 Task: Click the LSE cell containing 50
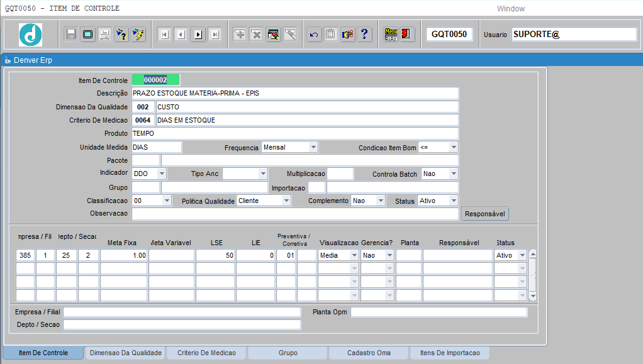click(215, 255)
